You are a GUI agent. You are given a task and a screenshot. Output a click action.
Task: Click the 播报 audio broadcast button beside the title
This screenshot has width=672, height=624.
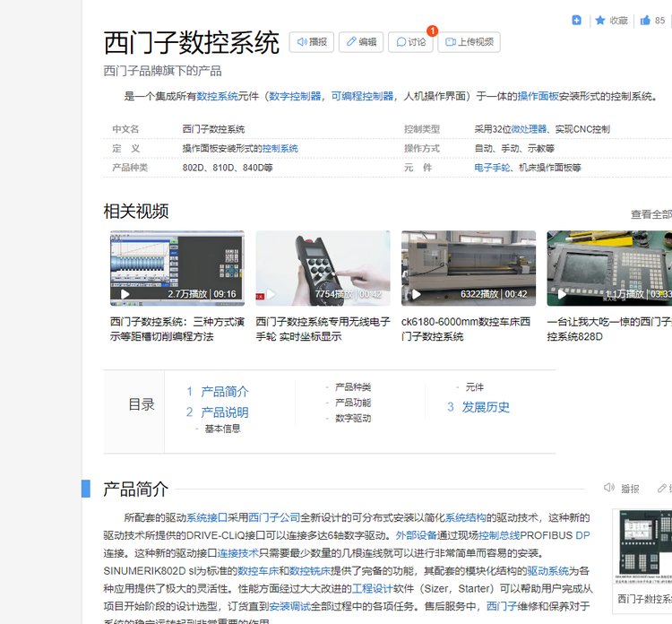pos(310,42)
